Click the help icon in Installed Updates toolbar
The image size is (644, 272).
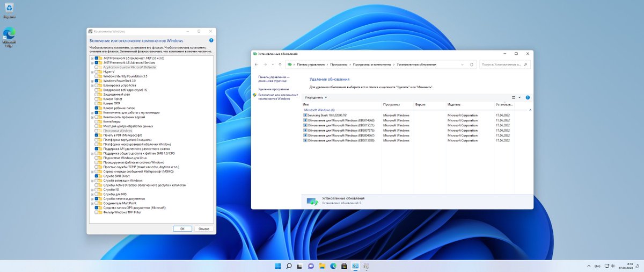(x=528, y=97)
